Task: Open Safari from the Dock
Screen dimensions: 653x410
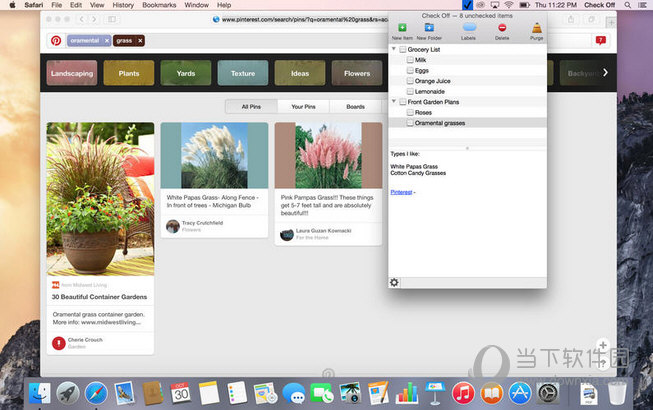Action: [x=96, y=393]
